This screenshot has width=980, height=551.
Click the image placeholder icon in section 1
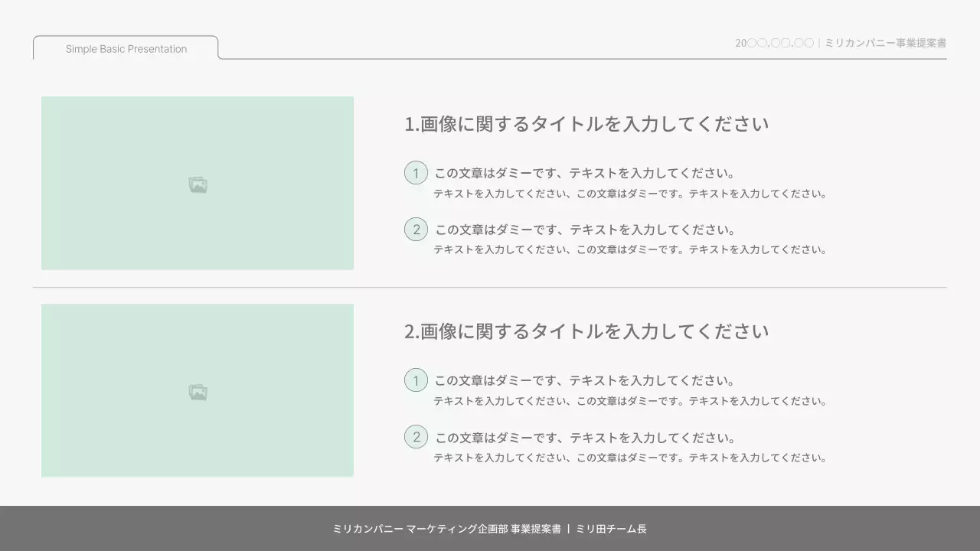pyautogui.click(x=198, y=184)
